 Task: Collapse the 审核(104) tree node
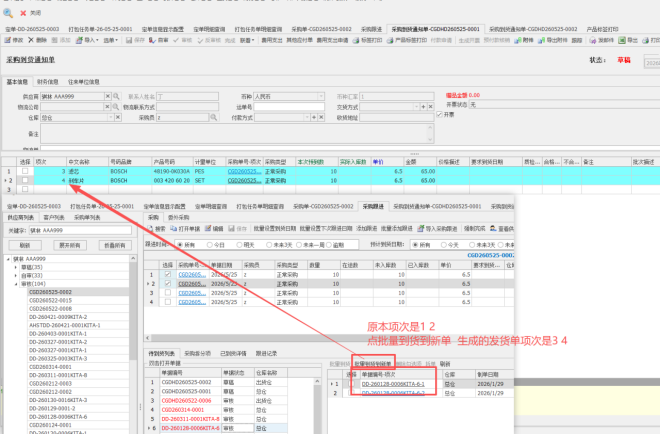16,284
